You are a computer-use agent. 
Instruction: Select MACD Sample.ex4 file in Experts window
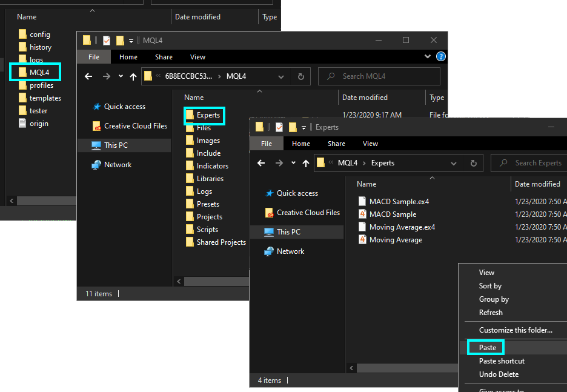pos(393,201)
